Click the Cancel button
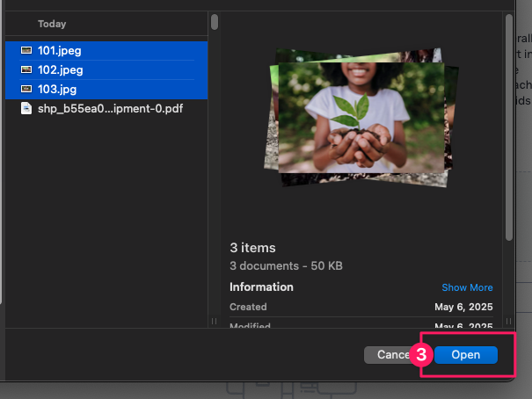This screenshot has width=532, height=399. (x=390, y=354)
